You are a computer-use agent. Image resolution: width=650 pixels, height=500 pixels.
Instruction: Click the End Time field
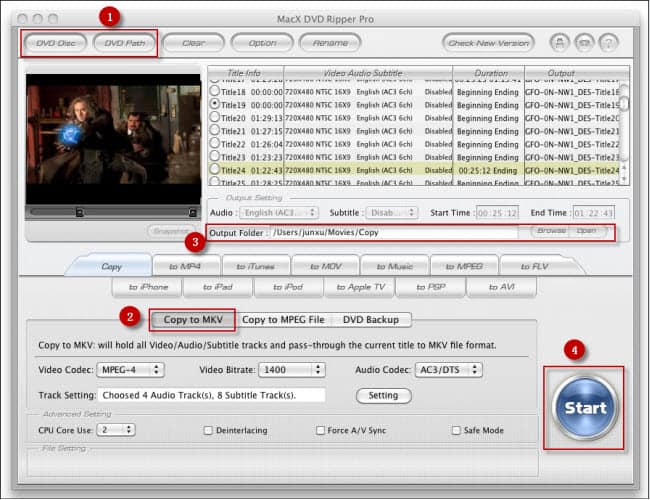click(593, 213)
